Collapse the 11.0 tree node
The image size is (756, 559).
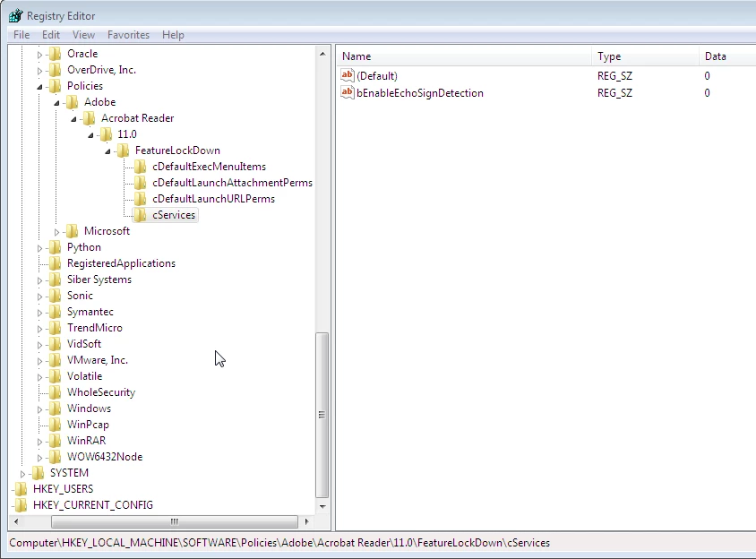pos(90,135)
